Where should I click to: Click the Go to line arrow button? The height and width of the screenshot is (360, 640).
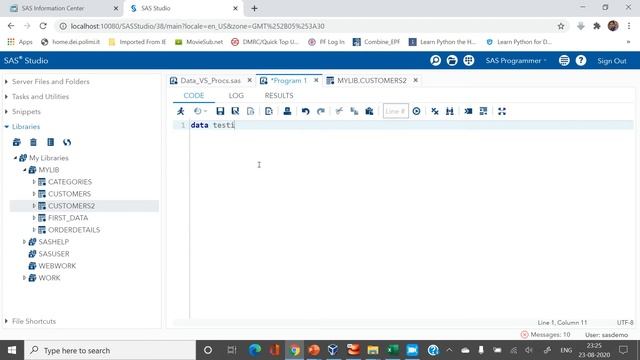[x=416, y=111]
